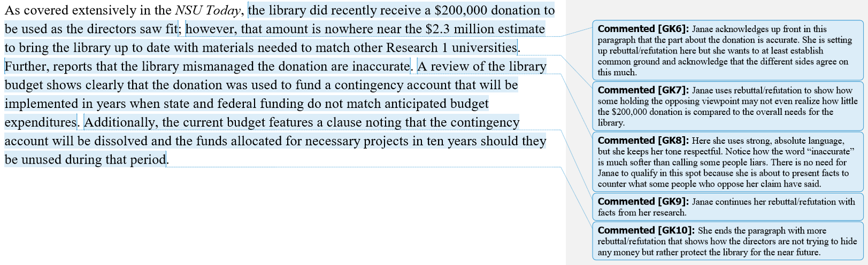Activate the GK10 comment at the bottom
The height and width of the screenshot is (265, 868).
(x=727, y=241)
